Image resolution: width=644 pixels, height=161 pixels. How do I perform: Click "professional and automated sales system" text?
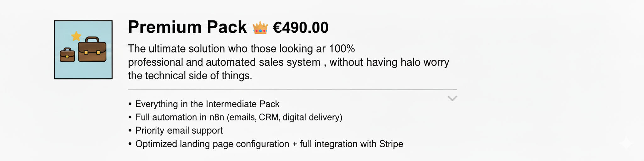[x=224, y=62]
